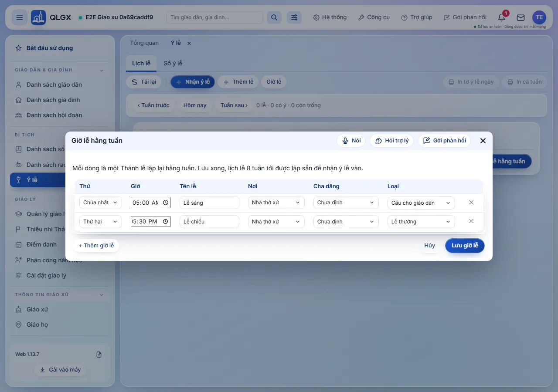
Task: Click Hỏi trợ lý button
Action: click(392, 141)
